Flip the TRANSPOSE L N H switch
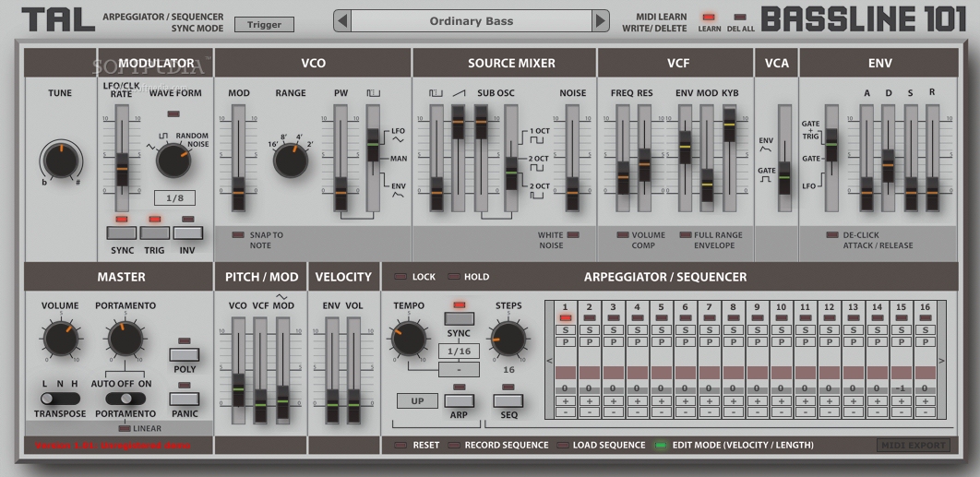This screenshot has height=477, width=980. (61, 399)
